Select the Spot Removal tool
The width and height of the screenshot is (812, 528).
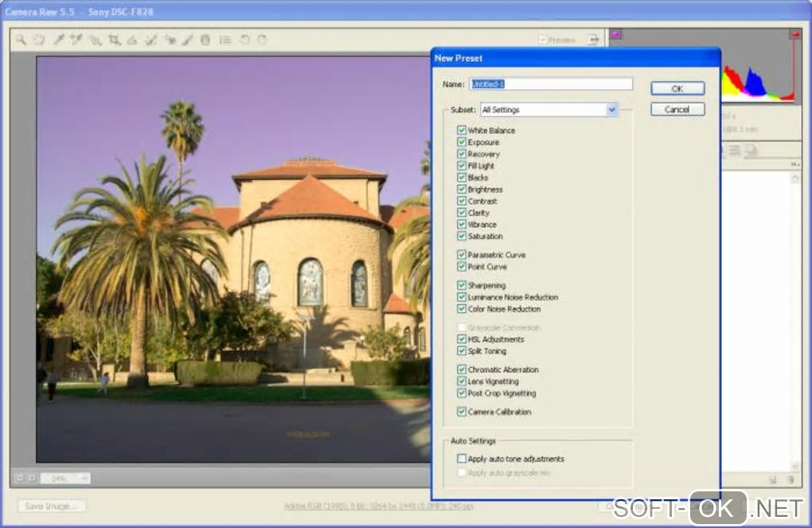click(150, 39)
